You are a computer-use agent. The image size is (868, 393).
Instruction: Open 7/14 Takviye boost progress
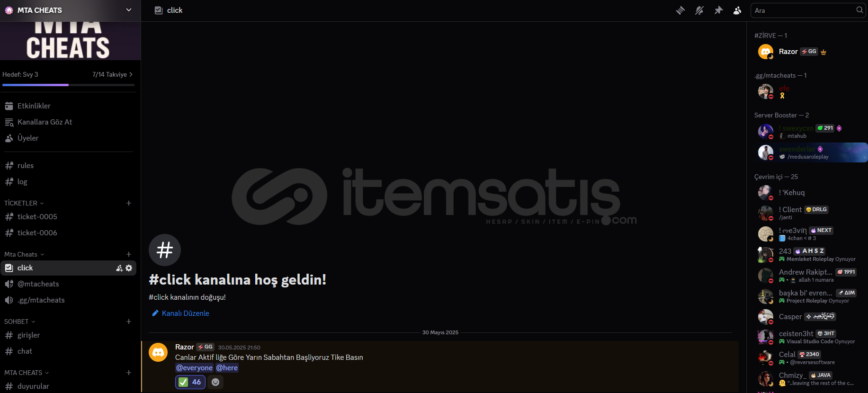(112, 74)
